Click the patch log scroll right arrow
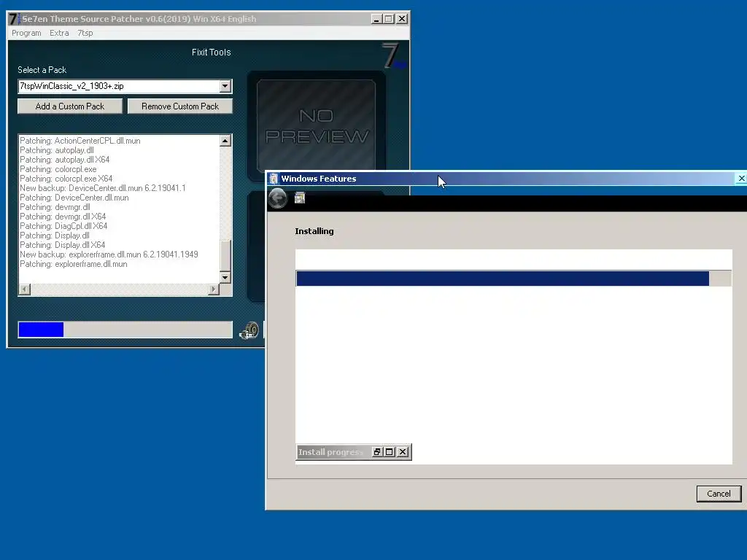 (x=214, y=289)
